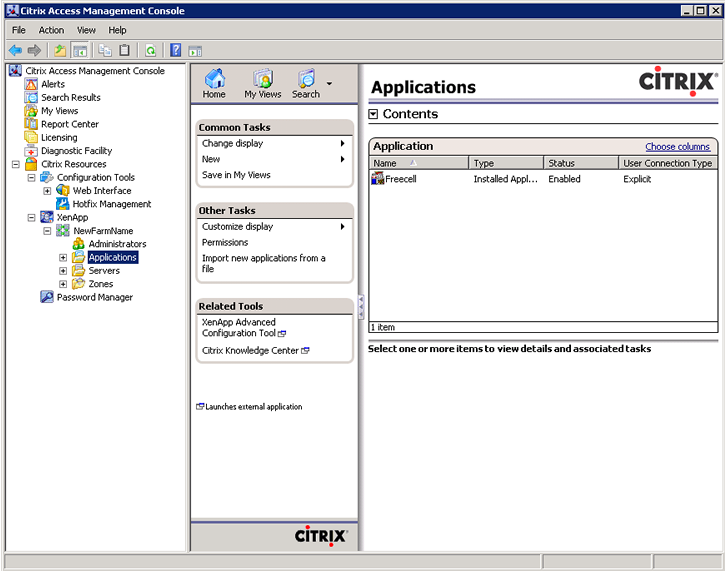This screenshot has height=571, width=725.
Task: Click the 'Explicit' connection type cell
Action: point(637,179)
